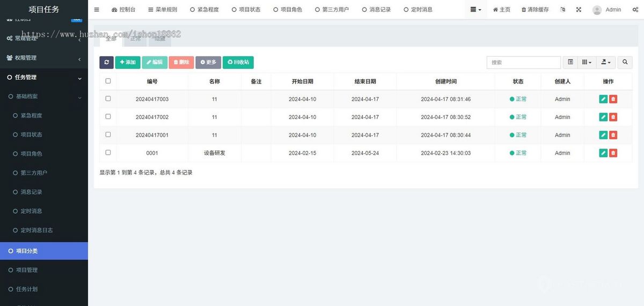Expand 权限管理 in sidebar

[x=44, y=58]
